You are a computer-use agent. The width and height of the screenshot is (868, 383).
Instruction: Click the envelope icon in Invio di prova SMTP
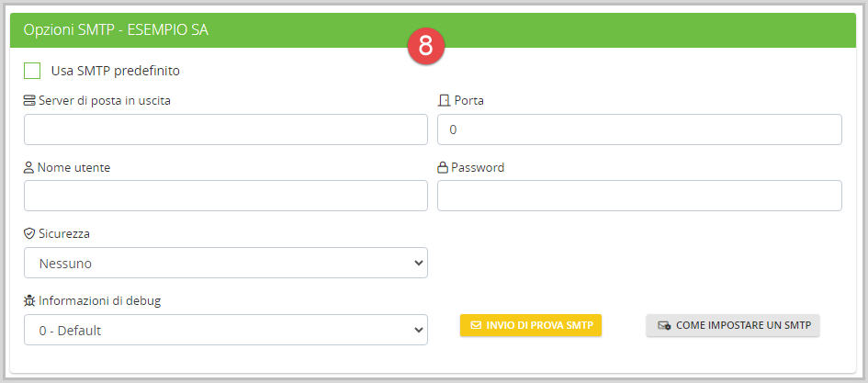tap(476, 325)
